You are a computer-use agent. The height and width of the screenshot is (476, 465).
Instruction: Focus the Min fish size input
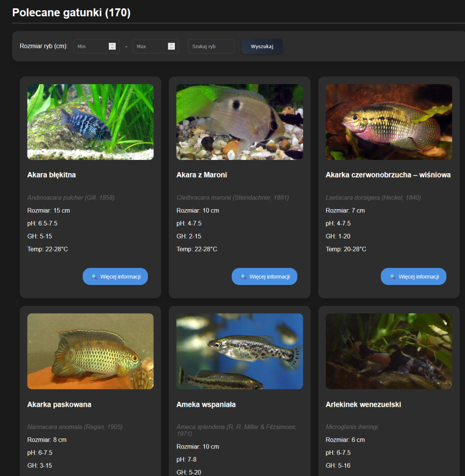coord(91,46)
